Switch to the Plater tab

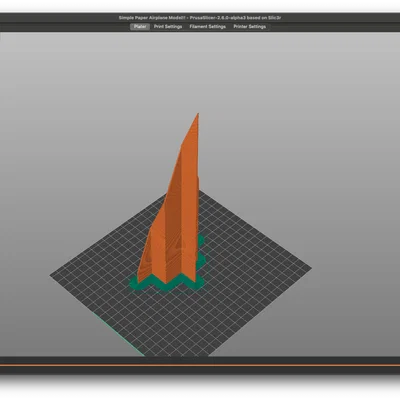coord(140,27)
